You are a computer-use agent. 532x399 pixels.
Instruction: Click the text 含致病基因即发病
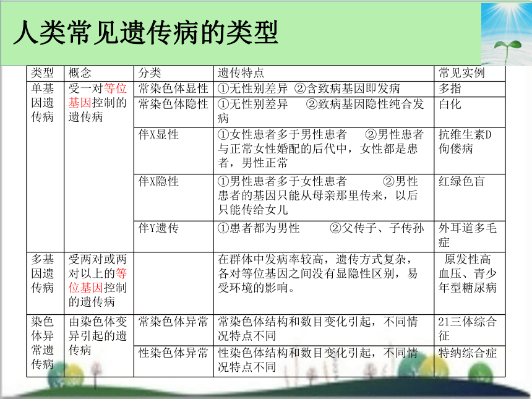353,88
